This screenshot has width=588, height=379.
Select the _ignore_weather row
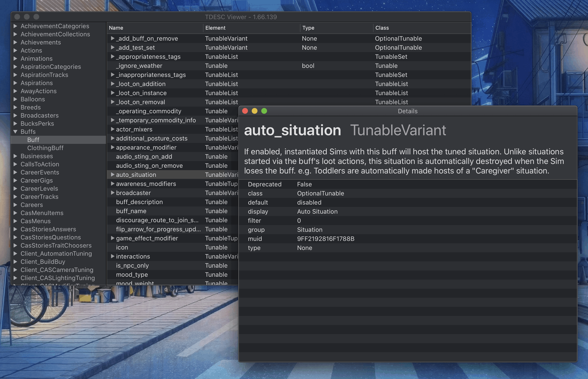click(x=139, y=66)
